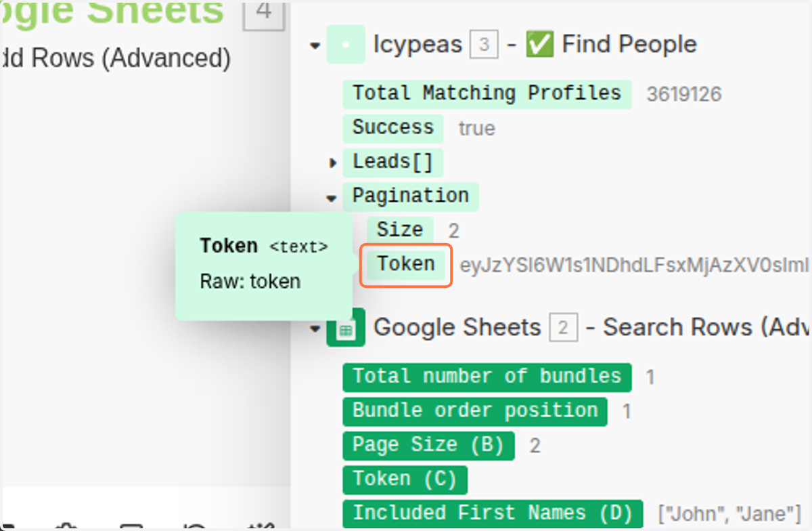Click the Add Rows (Advanced) subtitle
Viewport: 812px width, 531px height.
116,58
